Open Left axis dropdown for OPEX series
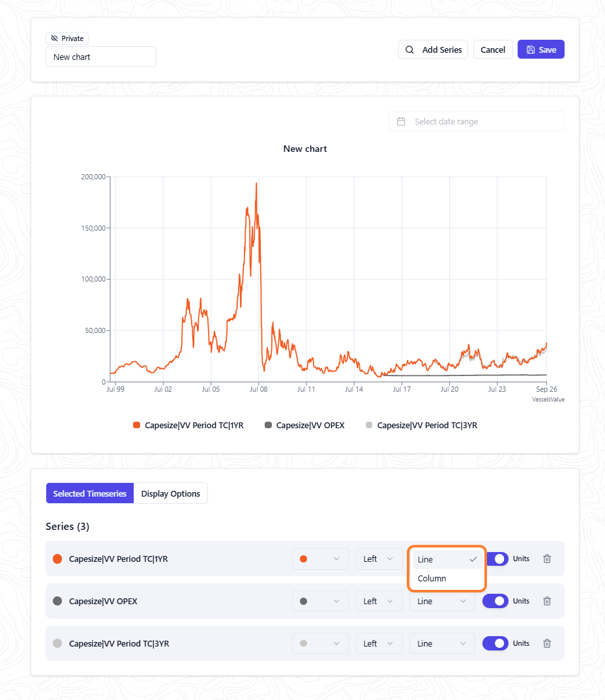The image size is (605, 700). [379, 601]
